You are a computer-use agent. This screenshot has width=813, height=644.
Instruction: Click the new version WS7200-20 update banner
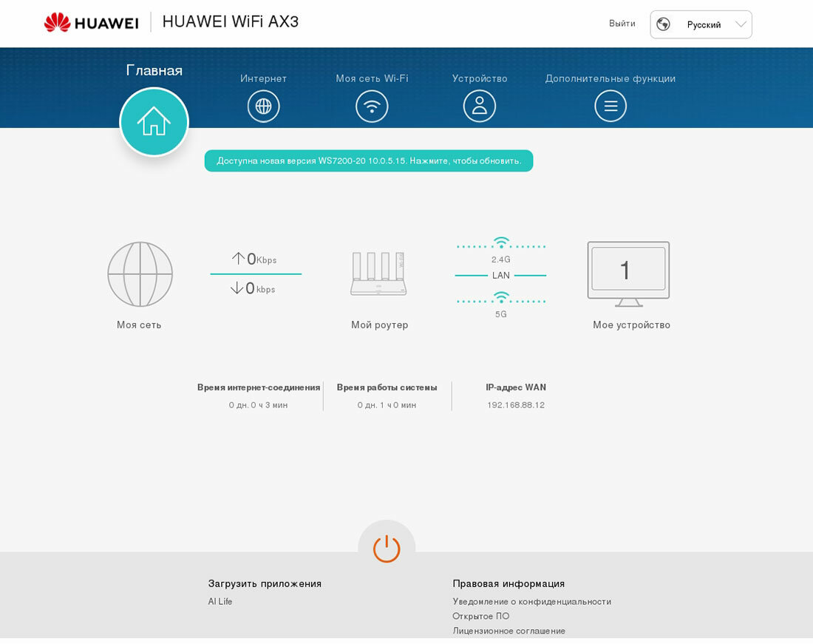pyautogui.click(x=369, y=160)
